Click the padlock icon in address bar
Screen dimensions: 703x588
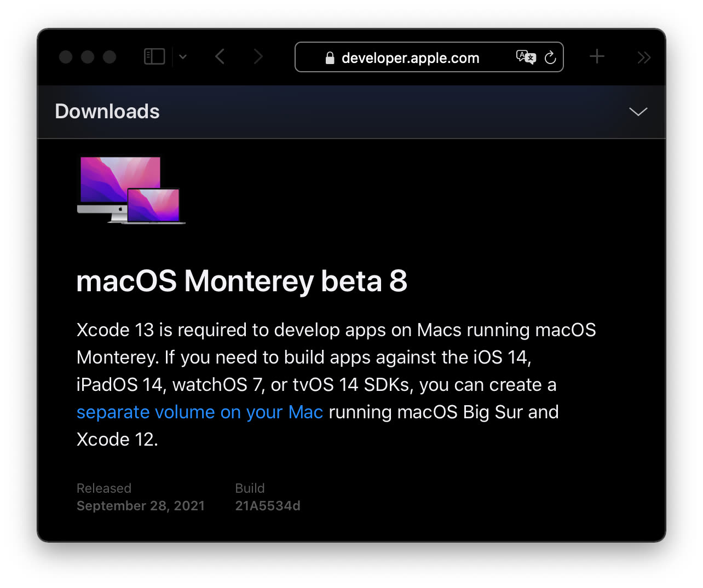(330, 58)
